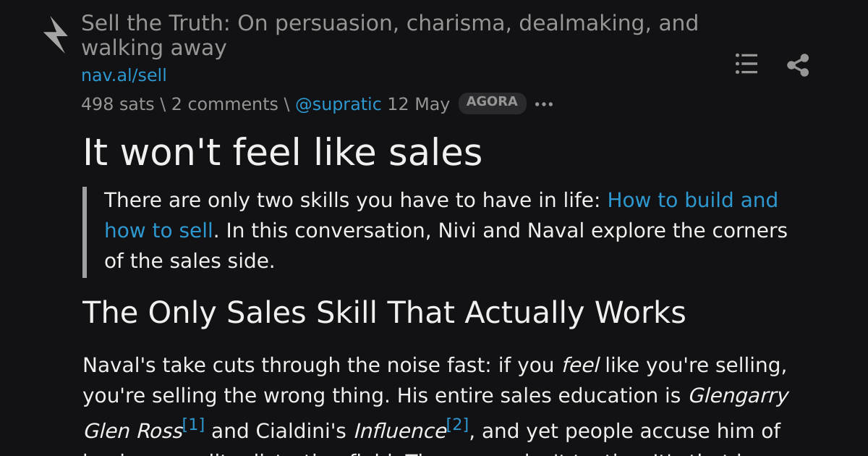Open the three-dot more options menu
The width and height of the screenshot is (868, 456).
544,104
